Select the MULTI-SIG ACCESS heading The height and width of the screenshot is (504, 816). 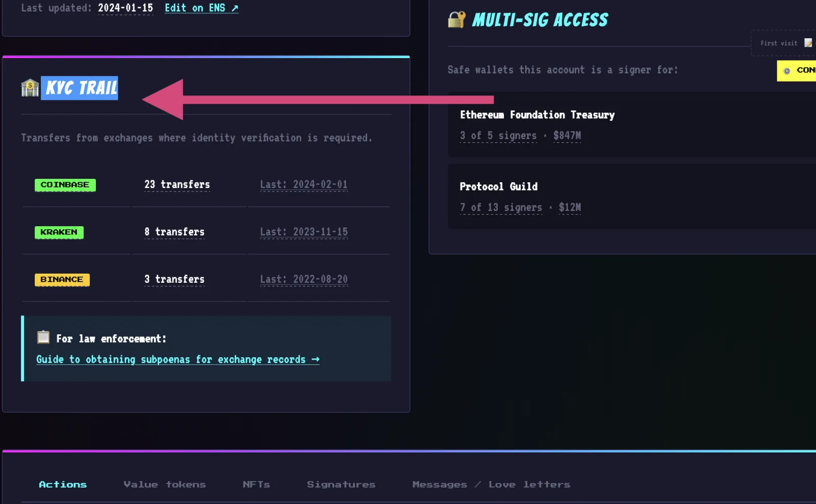540,20
